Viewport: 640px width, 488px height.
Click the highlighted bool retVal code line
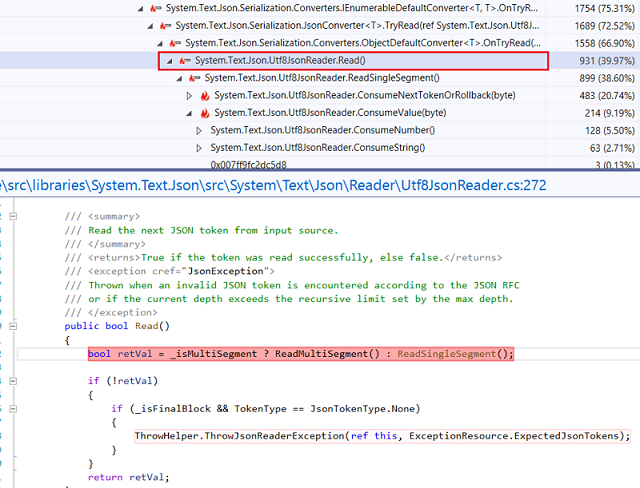(301, 354)
